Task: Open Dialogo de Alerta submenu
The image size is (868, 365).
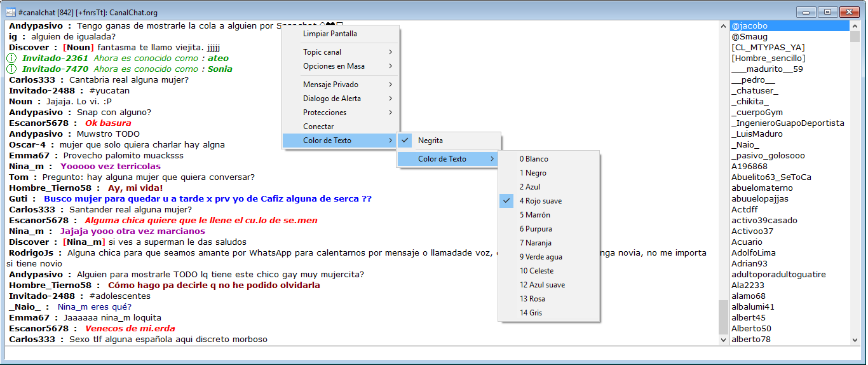Action: [x=341, y=99]
